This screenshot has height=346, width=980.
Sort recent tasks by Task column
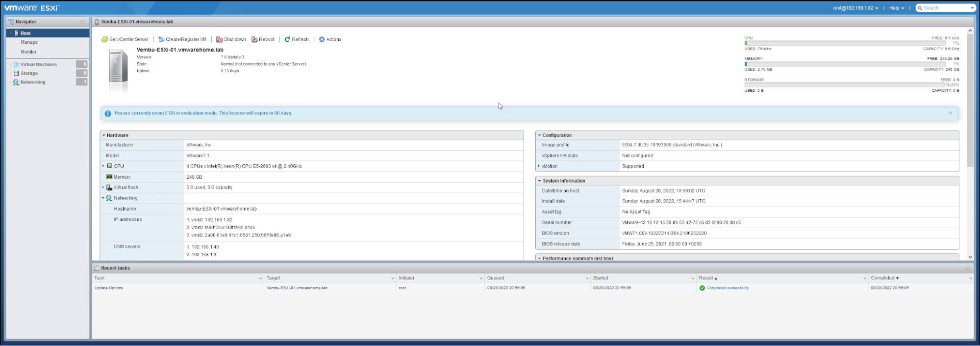pyautogui.click(x=100, y=278)
